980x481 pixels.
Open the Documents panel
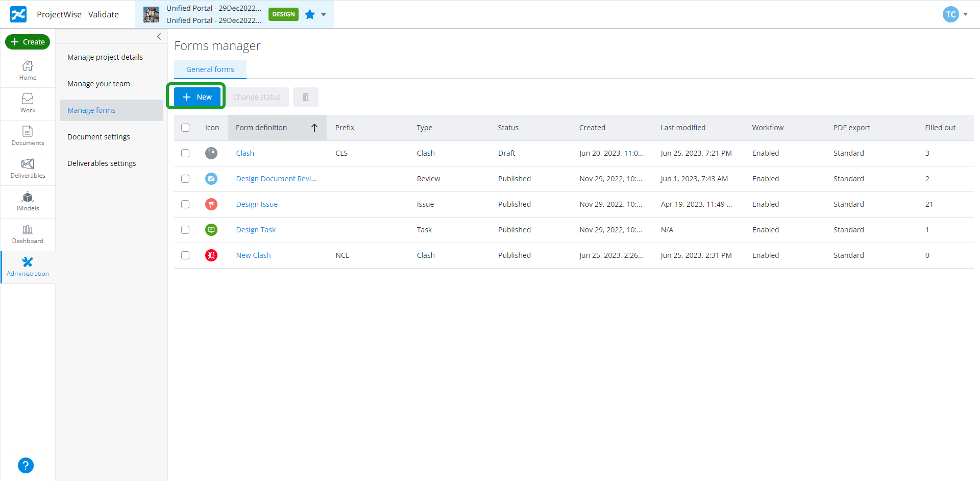click(28, 136)
